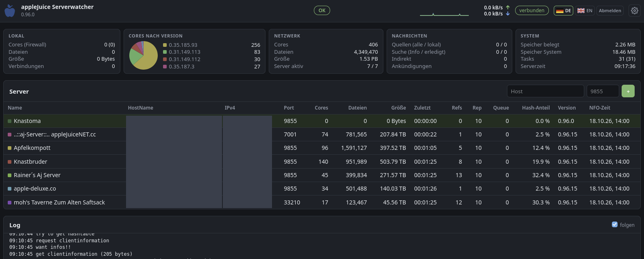Click log line 'request clientinformation'
Screen dimensions: 644x259
tap(59, 241)
